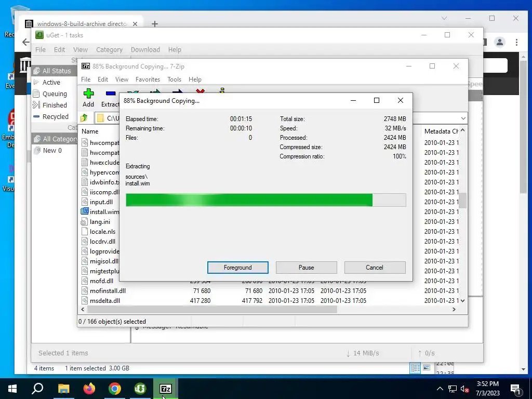This screenshot has height=399, width=532.
Task: Open uGet's Category menu
Action: click(109, 49)
